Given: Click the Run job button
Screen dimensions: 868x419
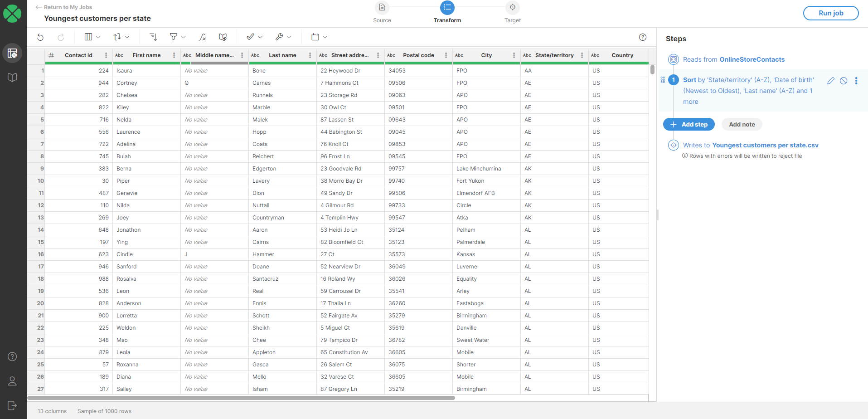Looking at the screenshot, I should 830,13.
